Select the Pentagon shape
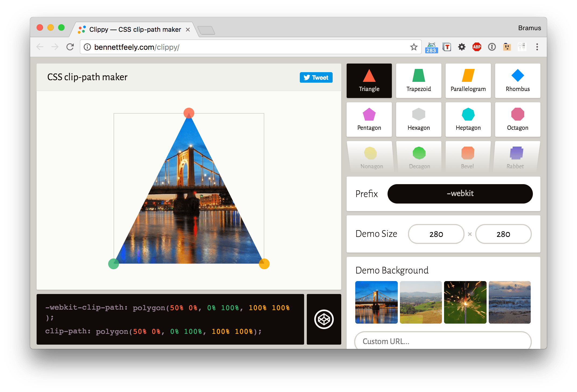The image size is (577, 392). 369,120
